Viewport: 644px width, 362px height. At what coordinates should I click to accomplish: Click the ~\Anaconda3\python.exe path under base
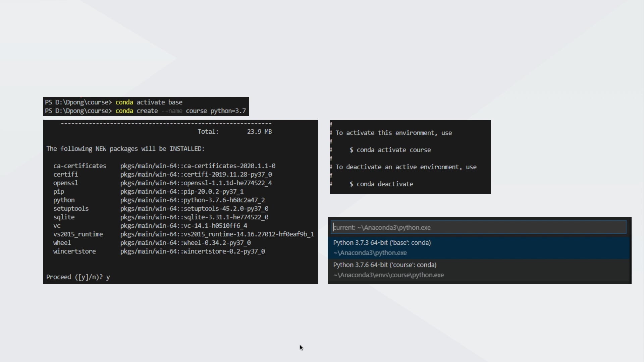pyautogui.click(x=370, y=253)
